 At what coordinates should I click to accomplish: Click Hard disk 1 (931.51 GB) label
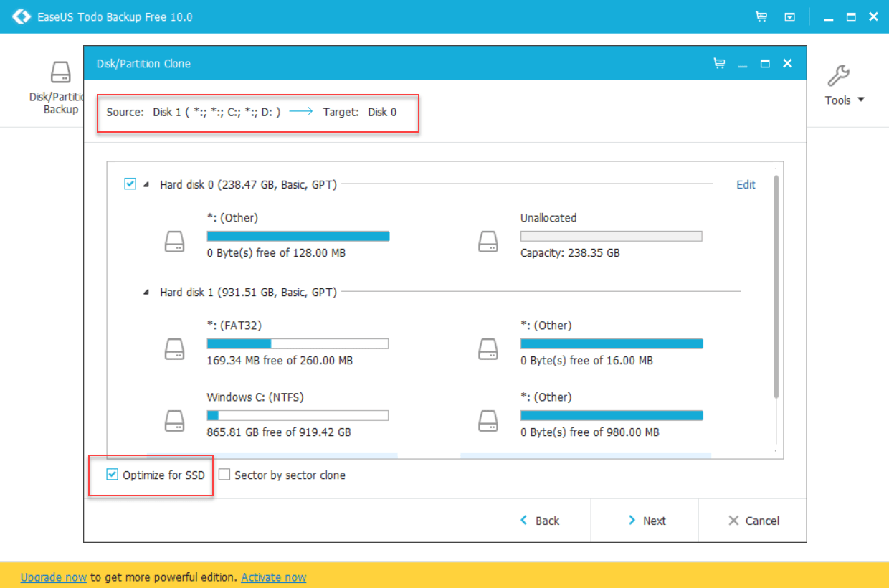(x=249, y=292)
